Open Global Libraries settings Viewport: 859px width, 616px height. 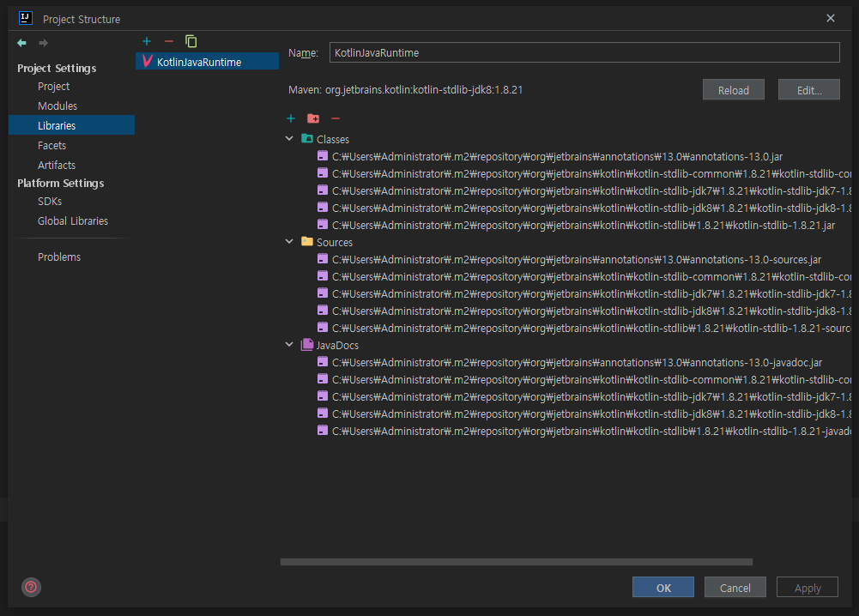73,220
